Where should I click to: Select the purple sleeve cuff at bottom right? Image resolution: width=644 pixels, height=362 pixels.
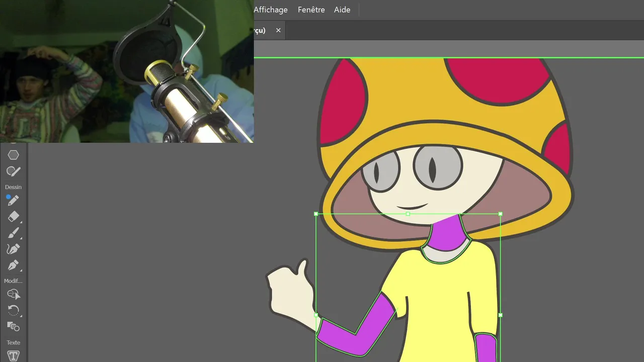click(487, 348)
